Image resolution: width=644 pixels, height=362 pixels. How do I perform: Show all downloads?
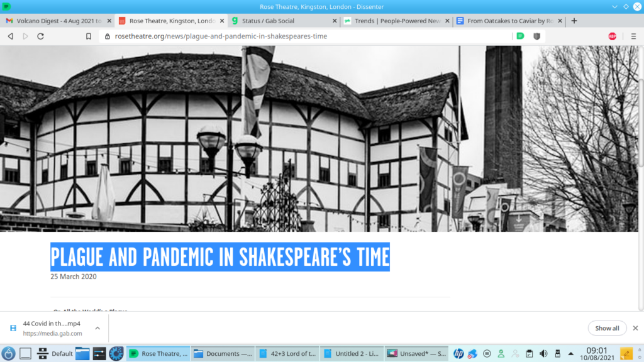(607, 328)
